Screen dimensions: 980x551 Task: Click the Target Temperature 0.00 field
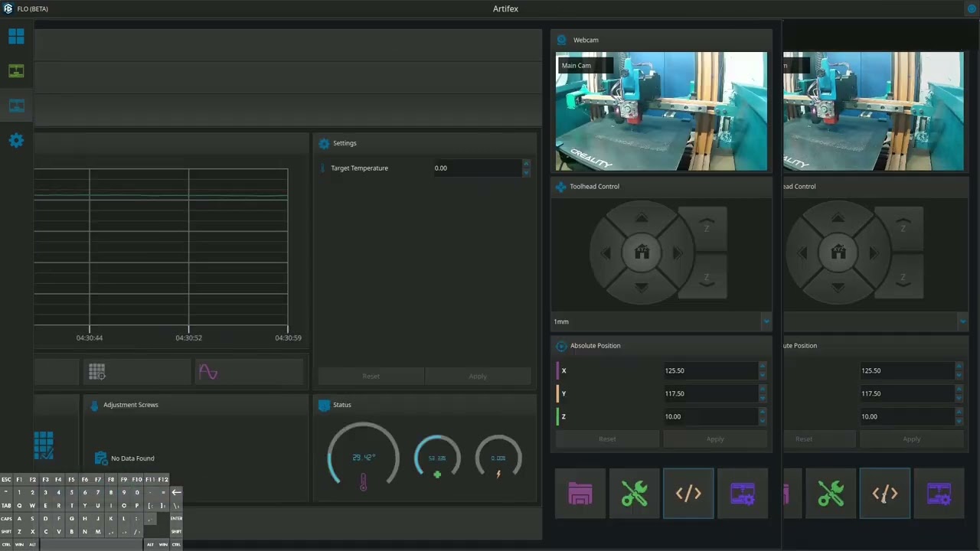coord(476,168)
